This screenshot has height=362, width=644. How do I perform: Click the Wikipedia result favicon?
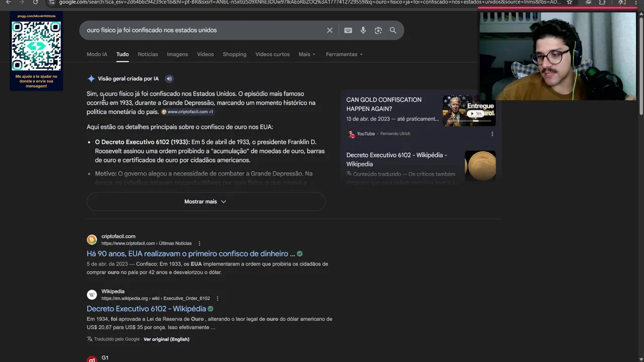click(92, 295)
